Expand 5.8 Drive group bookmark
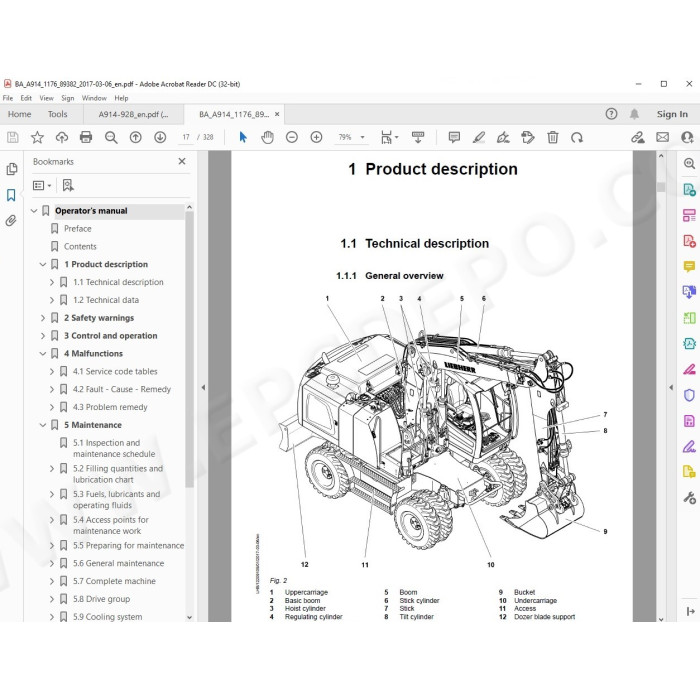Image resolution: width=700 pixels, height=700 pixels. (52, 599)
